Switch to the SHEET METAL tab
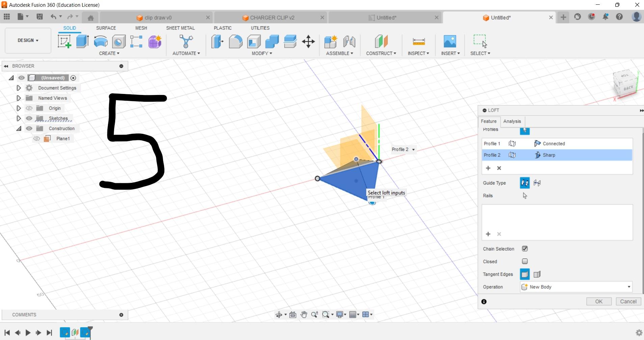 click(181, 28)
